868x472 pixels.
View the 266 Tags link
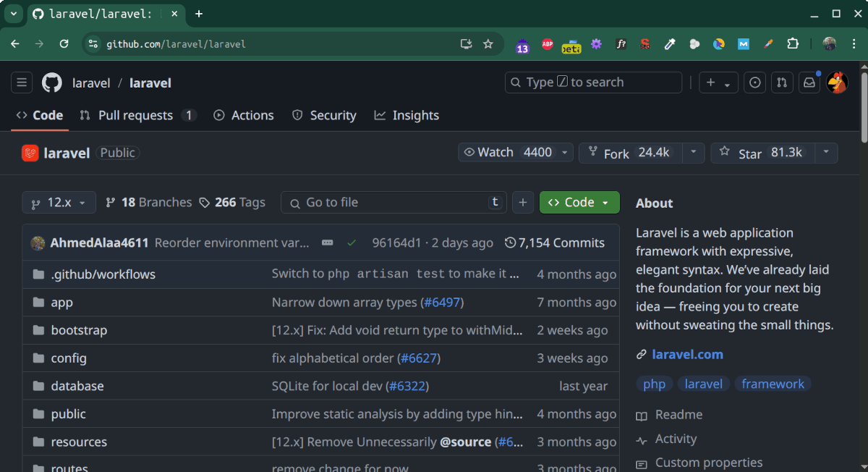[232, 203]
